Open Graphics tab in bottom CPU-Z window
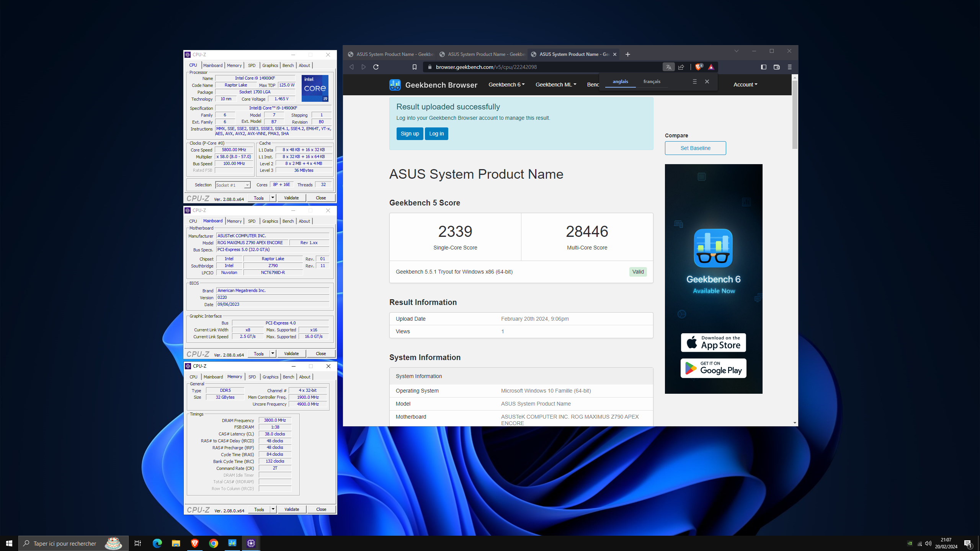This screenshot has height=551, width=980. [270, 377]
